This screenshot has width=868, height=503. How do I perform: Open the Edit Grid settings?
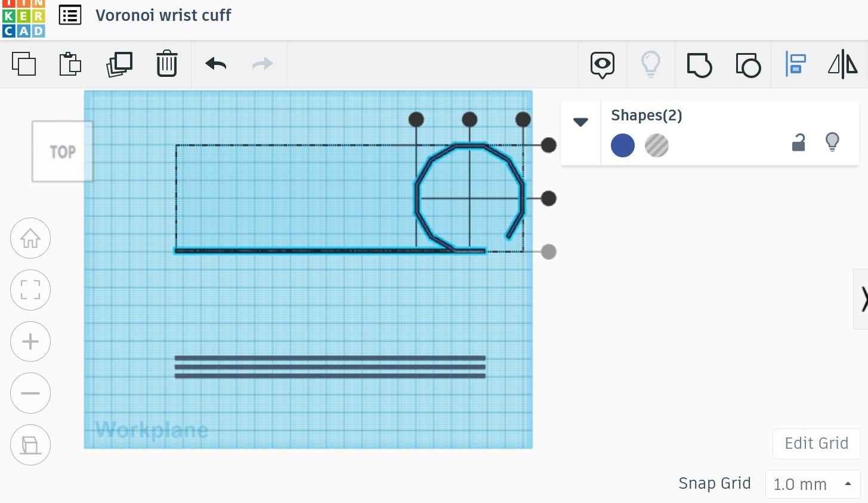tap(816, 443)
